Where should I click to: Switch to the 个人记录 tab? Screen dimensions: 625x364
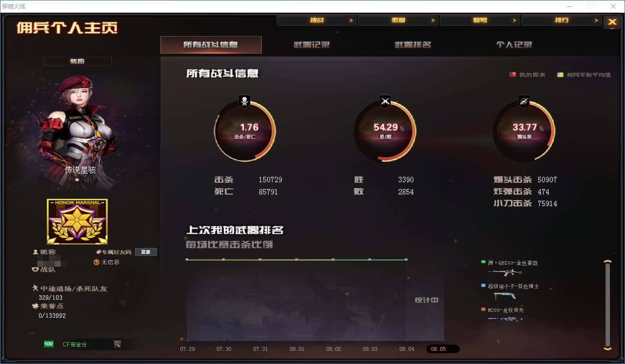tap(514, 45)
